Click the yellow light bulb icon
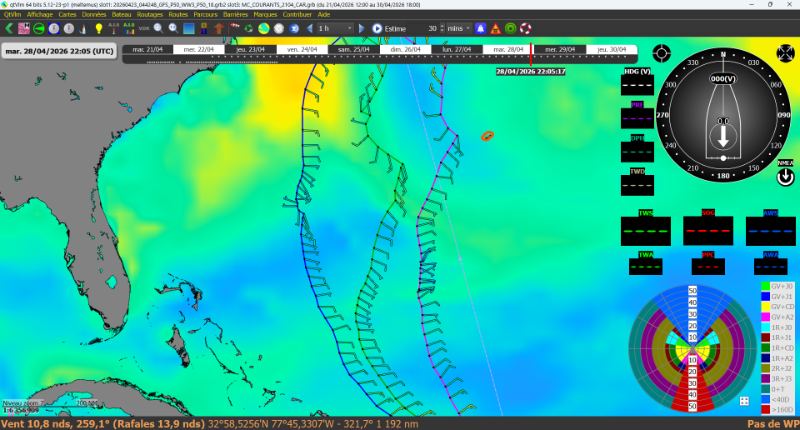The height and width of the screenshot is (430, 800). click(99, 28)
